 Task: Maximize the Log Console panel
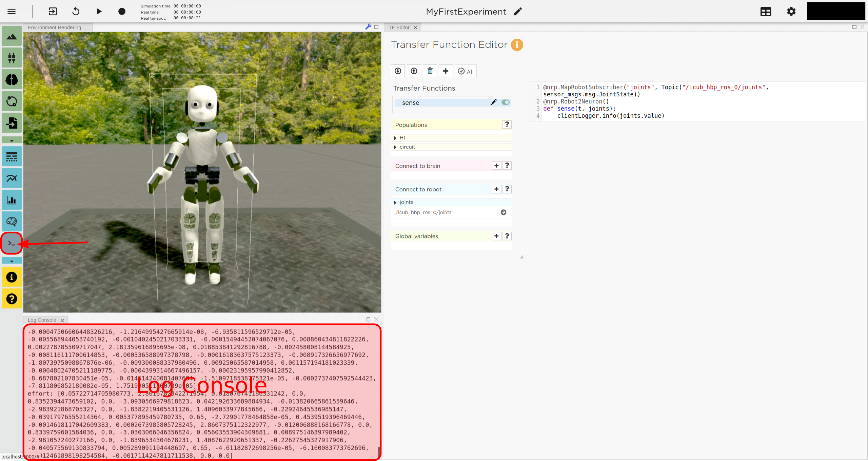point(369,319)
